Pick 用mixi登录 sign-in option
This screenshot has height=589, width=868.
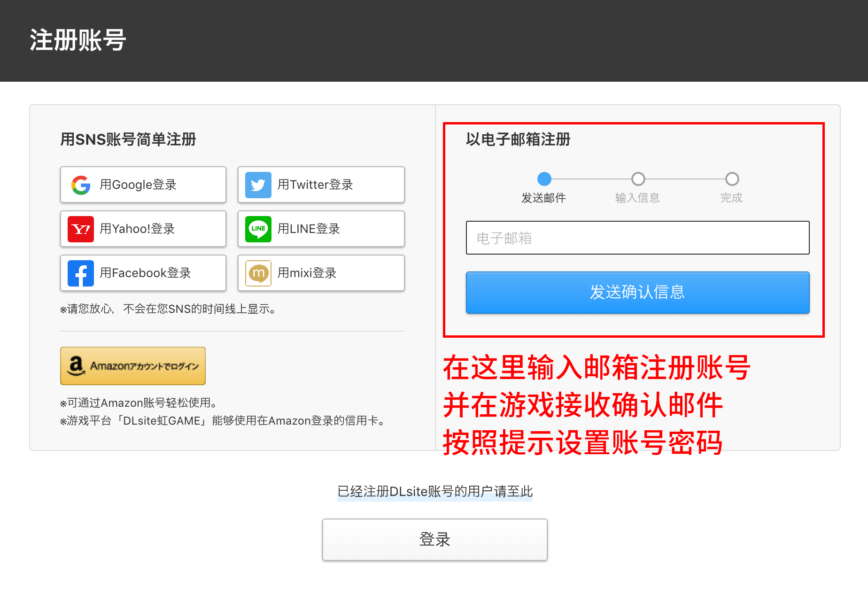321,273
